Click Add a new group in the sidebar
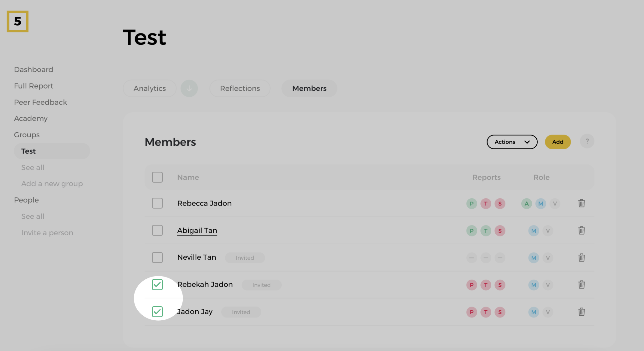Screen dimensions: 644x351 (52, 184)
